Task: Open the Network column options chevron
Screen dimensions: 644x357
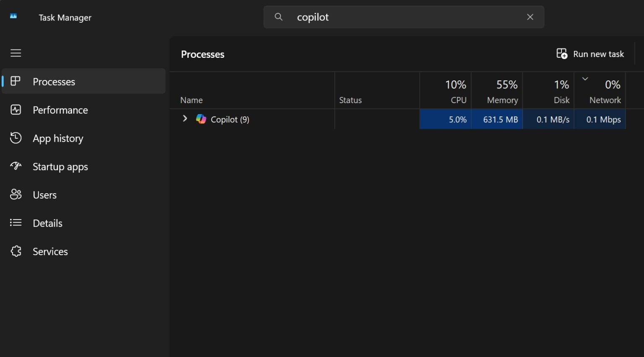Action: pyautogui.click(x=585, y=78)
